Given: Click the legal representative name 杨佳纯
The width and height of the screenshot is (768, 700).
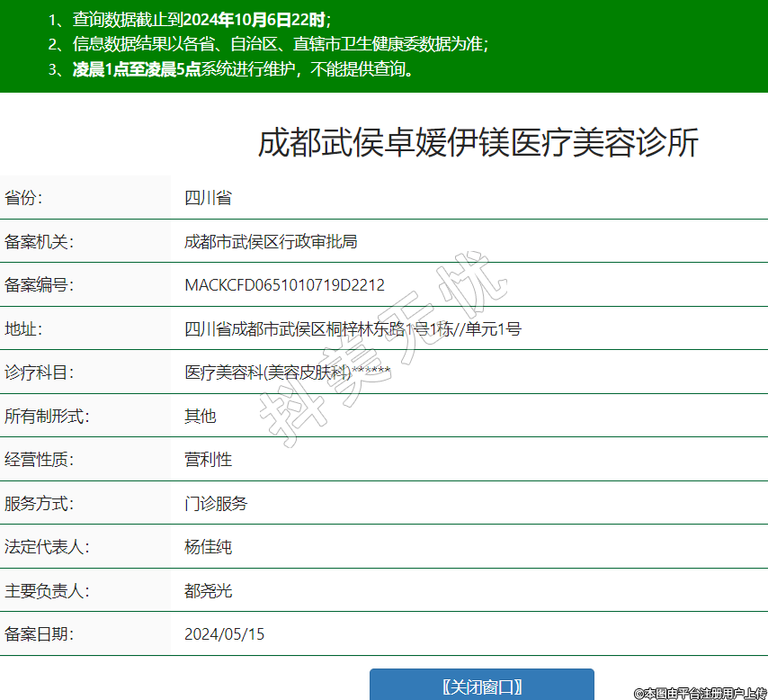Looking at the screenshot, I should 208,547.
